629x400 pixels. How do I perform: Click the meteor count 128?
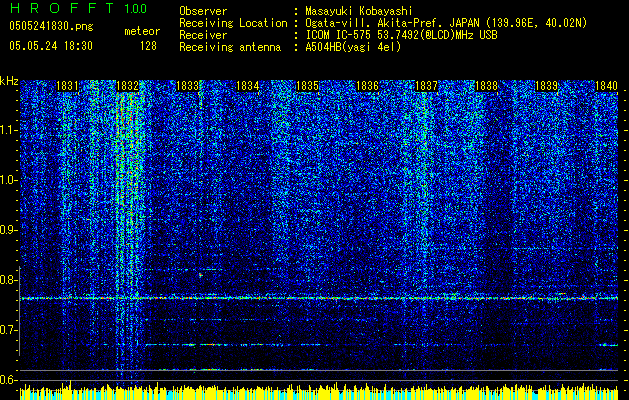(148, 46)
